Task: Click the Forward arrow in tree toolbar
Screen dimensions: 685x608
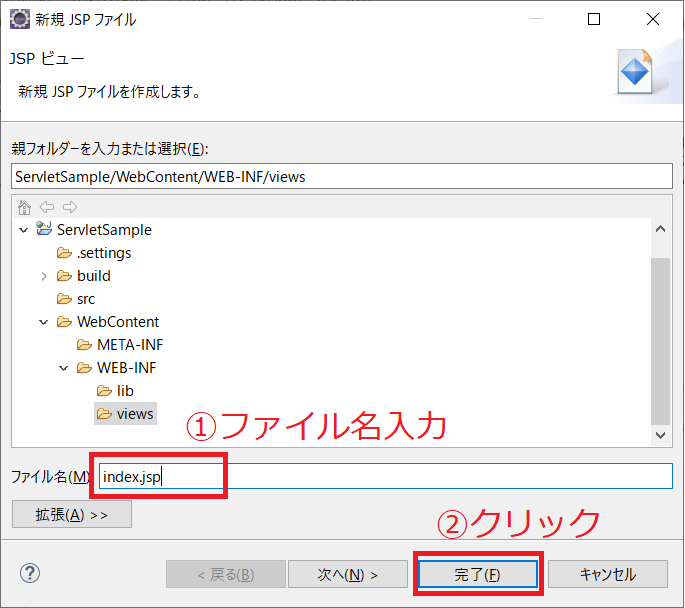Action: [69, 207]
